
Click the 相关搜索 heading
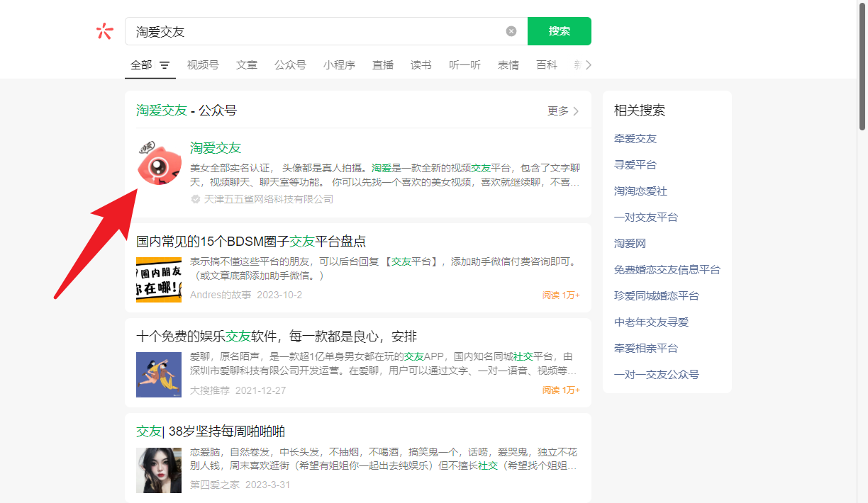tap(640, 111)
